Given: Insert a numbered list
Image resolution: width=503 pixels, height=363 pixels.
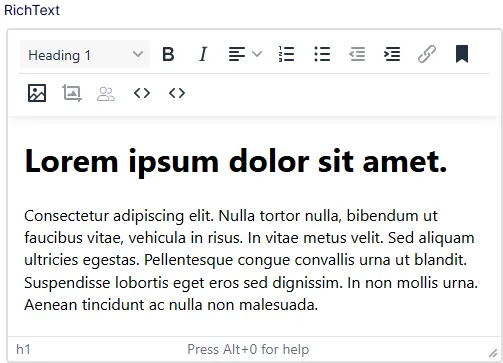Looking at the screenshot, I should [x=286, y=54].
